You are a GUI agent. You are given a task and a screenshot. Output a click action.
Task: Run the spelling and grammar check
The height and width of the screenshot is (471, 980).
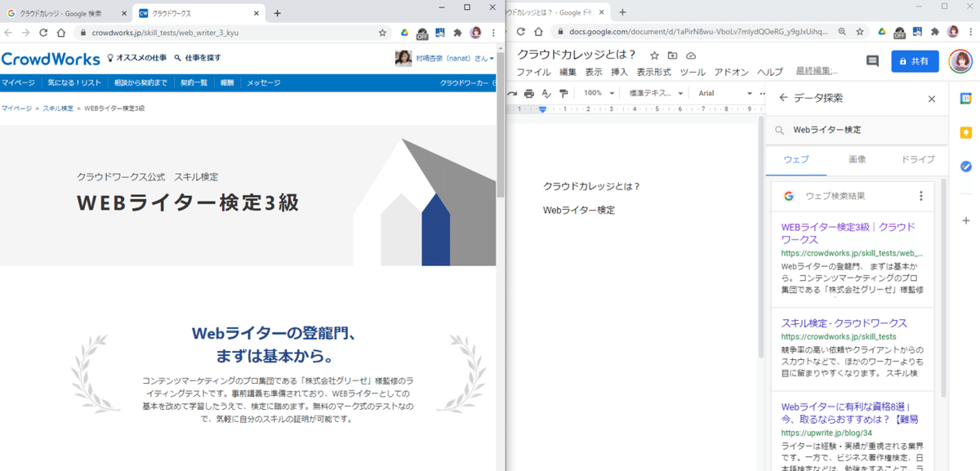point(546,92)
